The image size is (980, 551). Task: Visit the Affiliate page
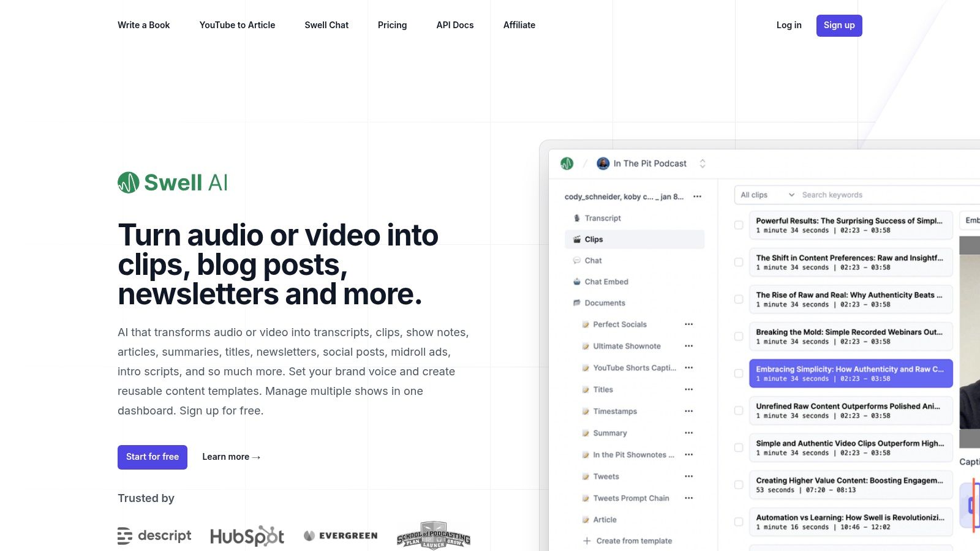519,25
